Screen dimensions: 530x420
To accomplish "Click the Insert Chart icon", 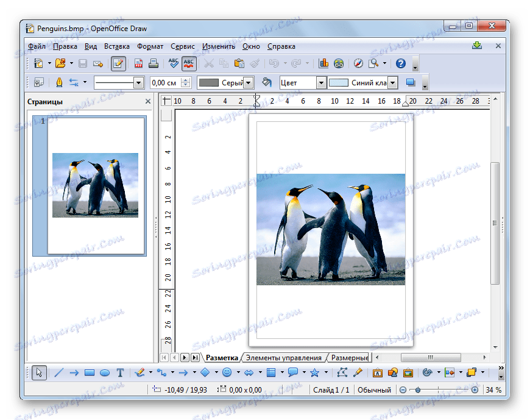I will (x=323, y=63).
